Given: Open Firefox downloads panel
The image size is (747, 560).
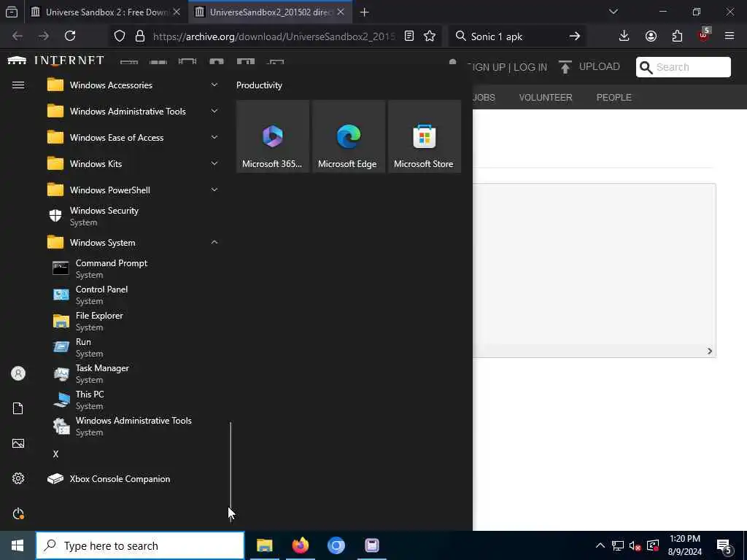Looking at the screenshot, I should pos(624,36).
